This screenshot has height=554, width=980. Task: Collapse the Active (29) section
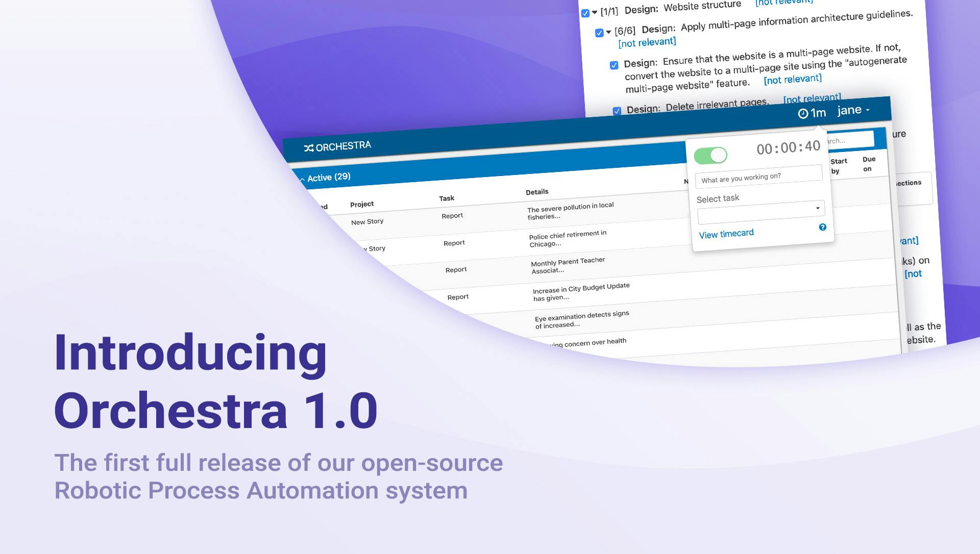pos(302,179)
